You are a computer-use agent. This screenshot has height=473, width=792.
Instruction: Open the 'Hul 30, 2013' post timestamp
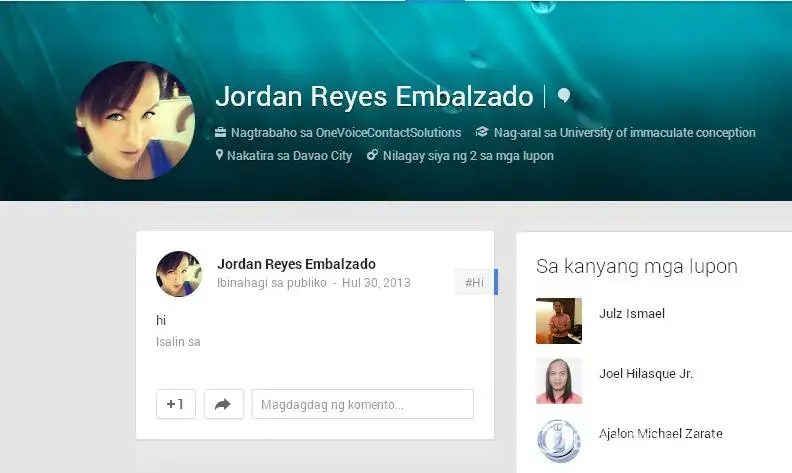pyautogui.click(x=376, y=283)
